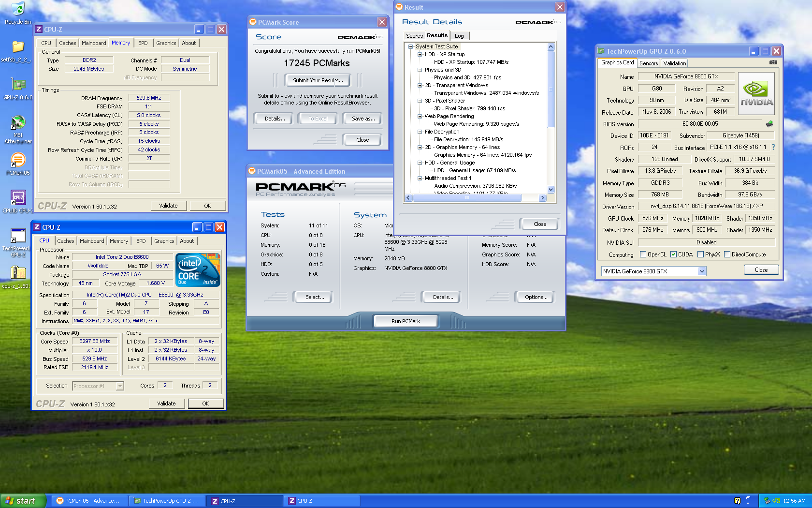Open the Log tab in Result Details

pos(459,36)
